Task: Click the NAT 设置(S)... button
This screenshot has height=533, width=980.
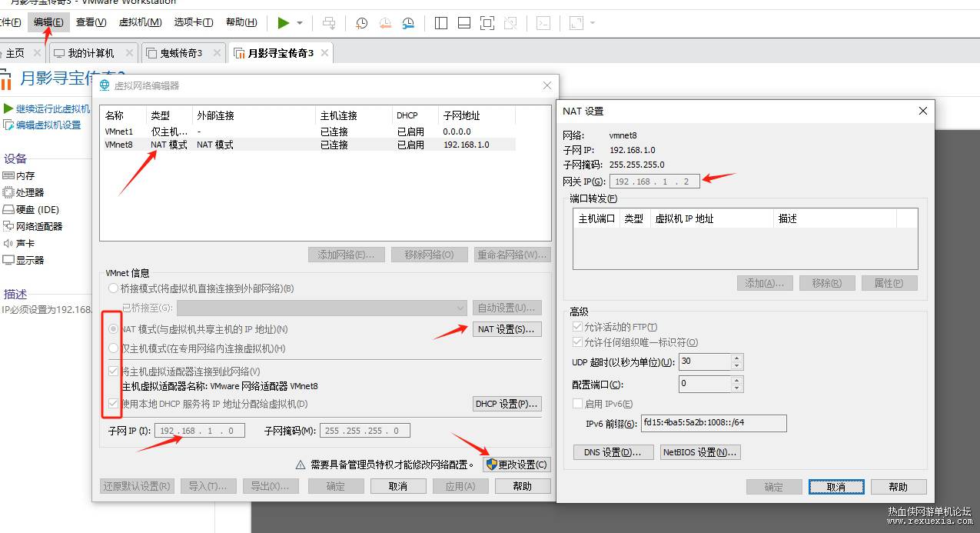Action: (507, 329)
